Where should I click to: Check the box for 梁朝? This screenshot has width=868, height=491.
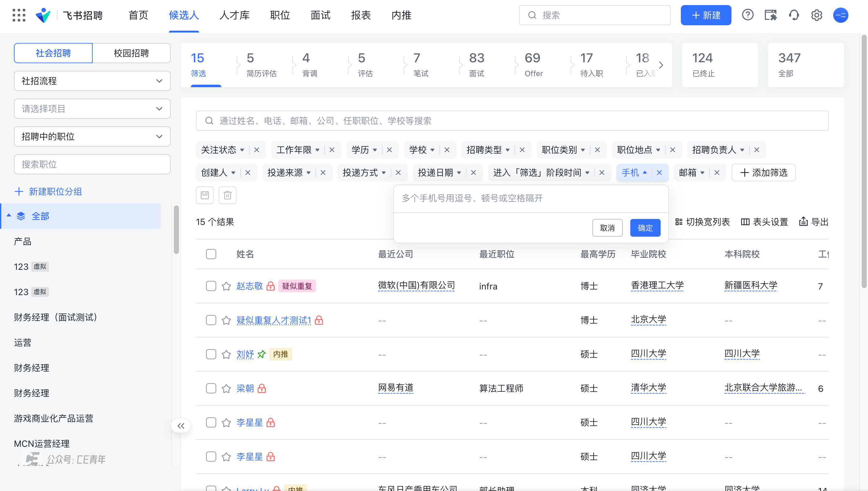coord(211,388)
